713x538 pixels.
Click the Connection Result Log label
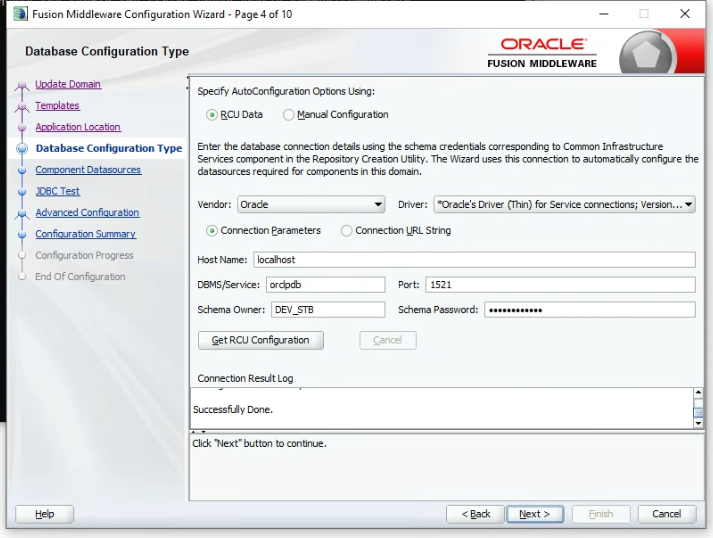245,378
